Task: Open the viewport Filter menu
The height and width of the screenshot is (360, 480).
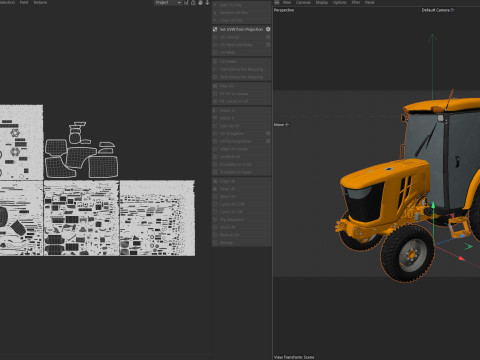Action: click(x=356, y=2)
